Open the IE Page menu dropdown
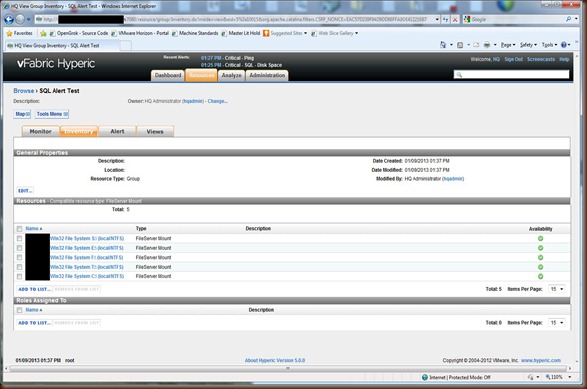 tap(508, 45)
